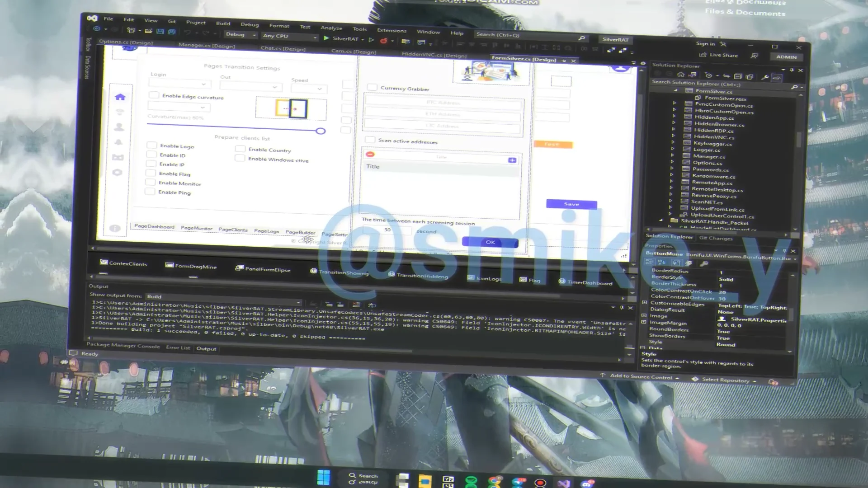Click Collapse All icon in Solution Explorer

pyautogui.click(x=738, y=76)
